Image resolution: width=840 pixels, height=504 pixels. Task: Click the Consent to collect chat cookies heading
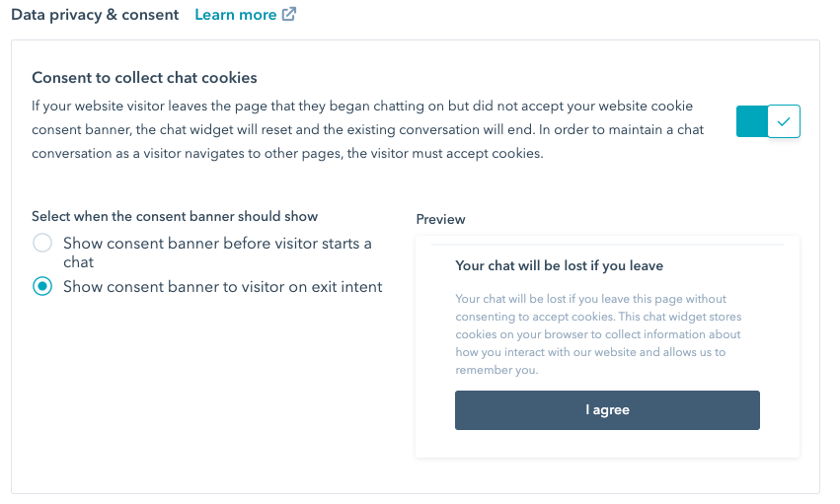(x=144, y=78)
